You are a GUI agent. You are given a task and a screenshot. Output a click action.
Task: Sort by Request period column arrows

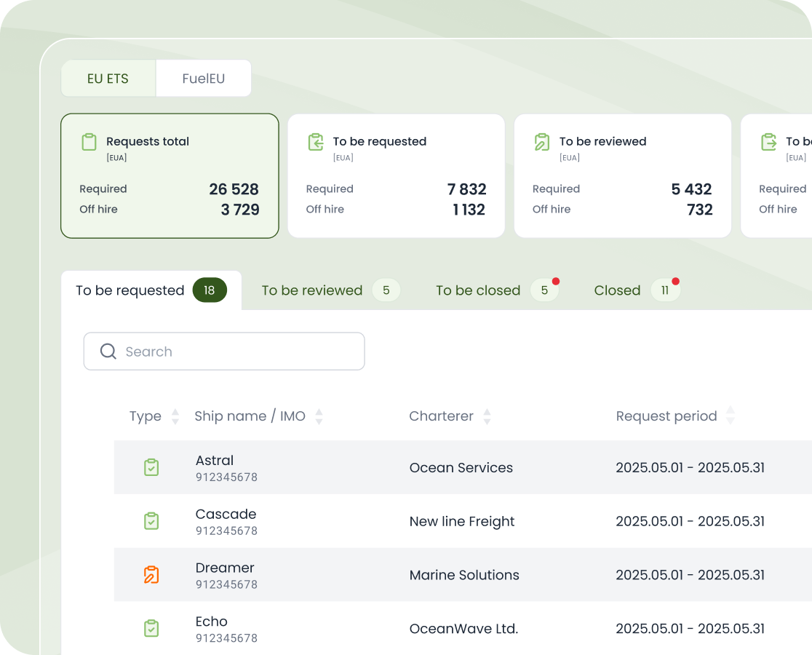click(731, 416)
